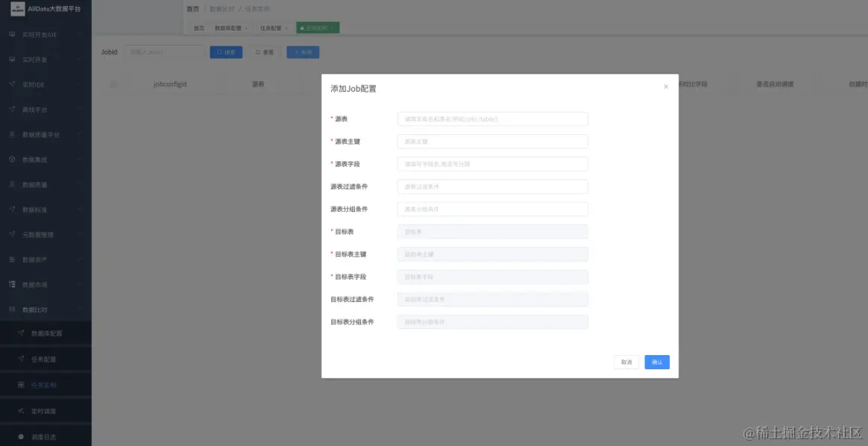The width and height of the screenshot is (868, 446).
Task: Click the blue 新增 button
Action: (303, 52)
